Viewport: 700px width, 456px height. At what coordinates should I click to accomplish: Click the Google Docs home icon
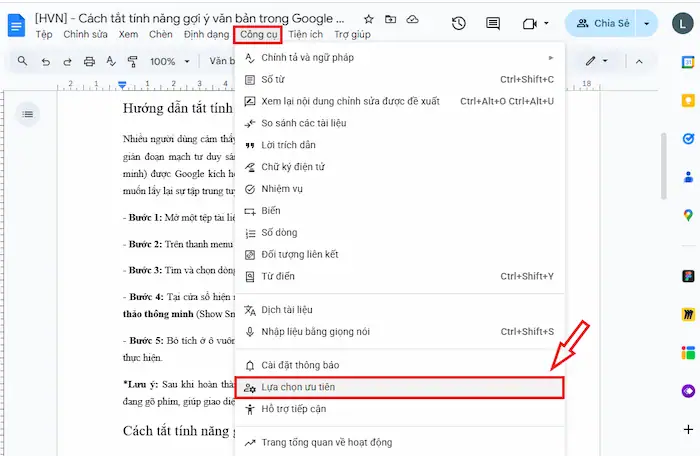point(17,25)
